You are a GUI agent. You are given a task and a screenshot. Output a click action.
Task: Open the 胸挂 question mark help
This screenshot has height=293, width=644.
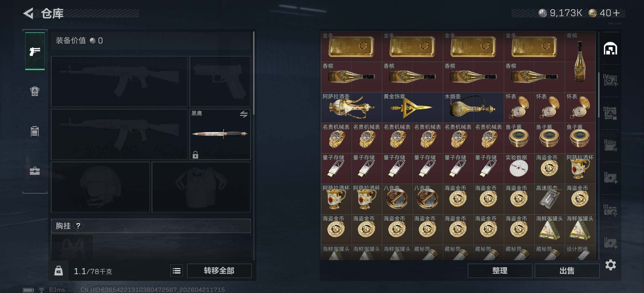78,226
